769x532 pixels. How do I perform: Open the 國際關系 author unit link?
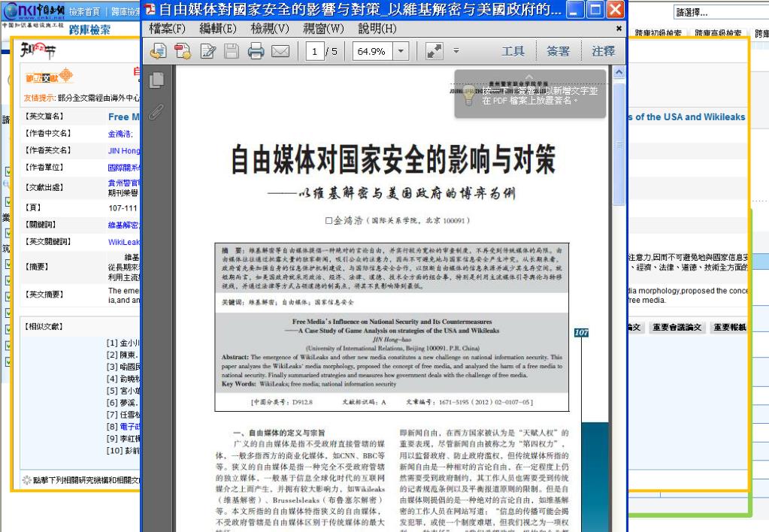pos(124,168)
